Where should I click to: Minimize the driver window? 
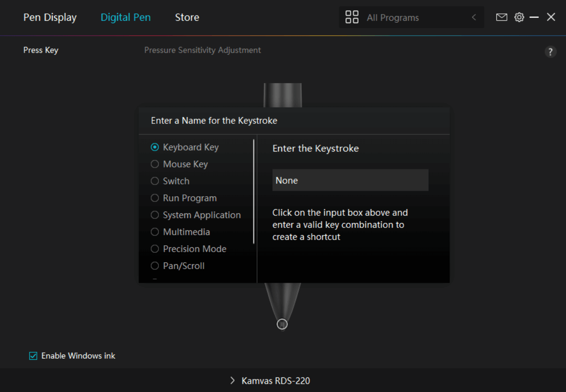pos(534,17)
